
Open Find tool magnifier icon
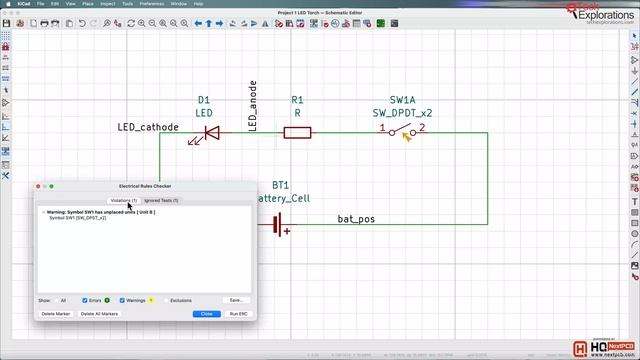(x=107, y=24)
